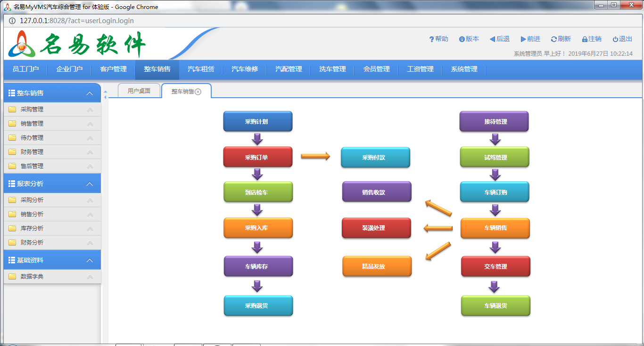Collapse the 报表分析 sidebar section
644x346 pixels.
(x=90, y=184)
